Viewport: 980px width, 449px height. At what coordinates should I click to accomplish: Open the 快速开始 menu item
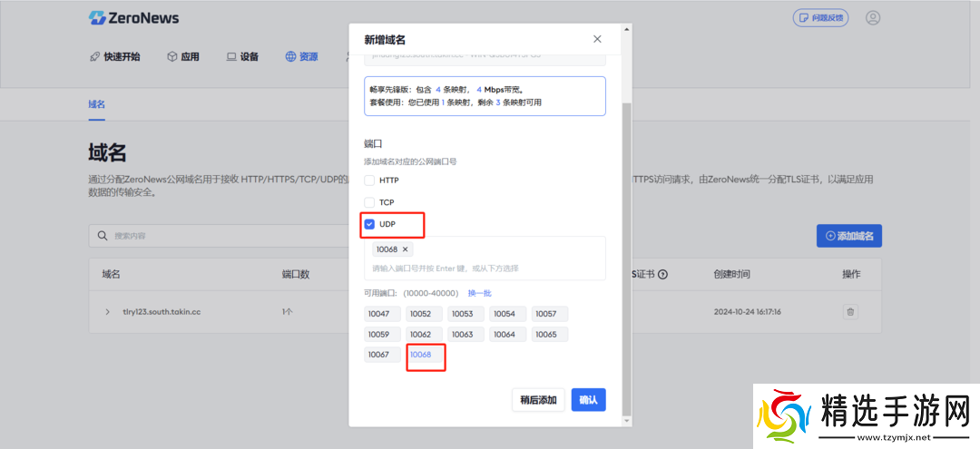pyautogui.click(x=114, y=56)
